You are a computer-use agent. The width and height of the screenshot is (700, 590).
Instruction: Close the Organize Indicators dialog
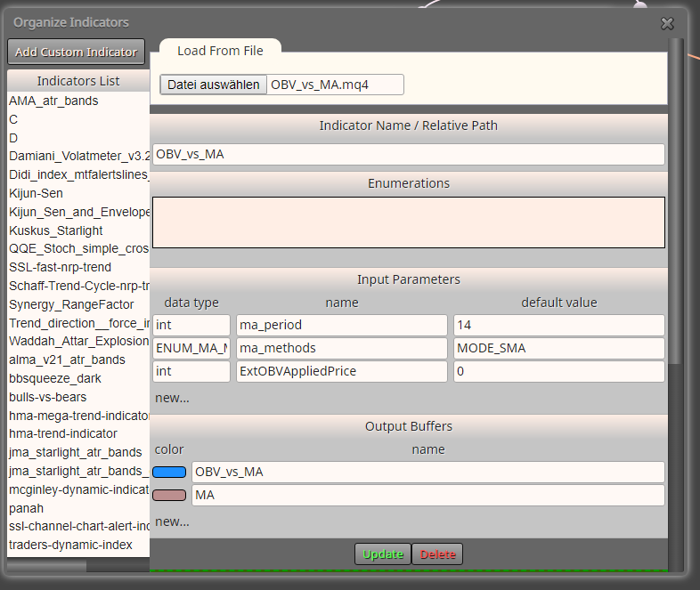(667, 23)
